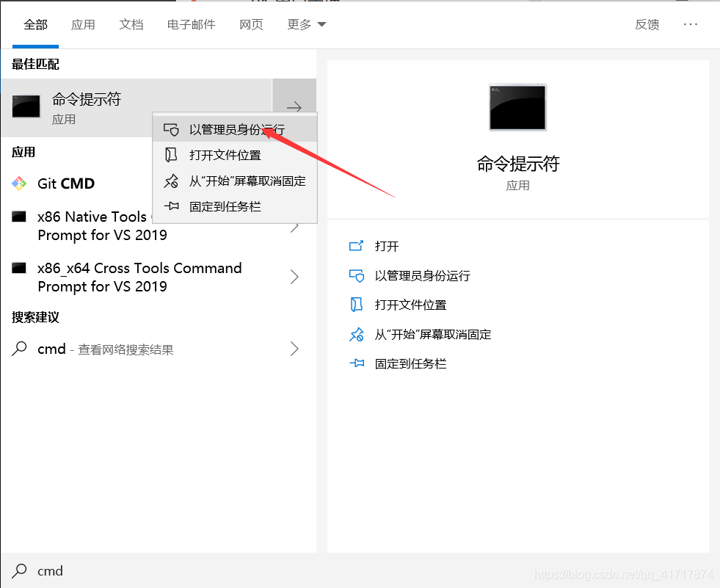Click the cmd search input field
The image size is (720, 588).
pyautogui.click(x=360, y=570)
